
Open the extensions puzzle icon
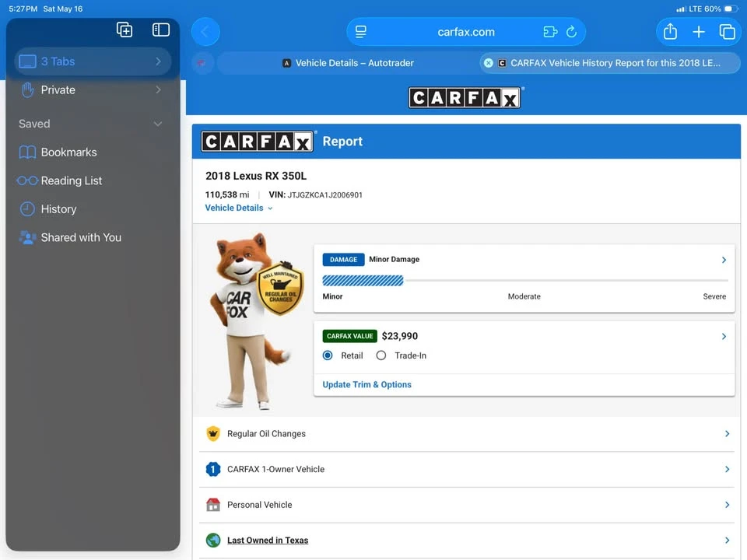(550, 32)
